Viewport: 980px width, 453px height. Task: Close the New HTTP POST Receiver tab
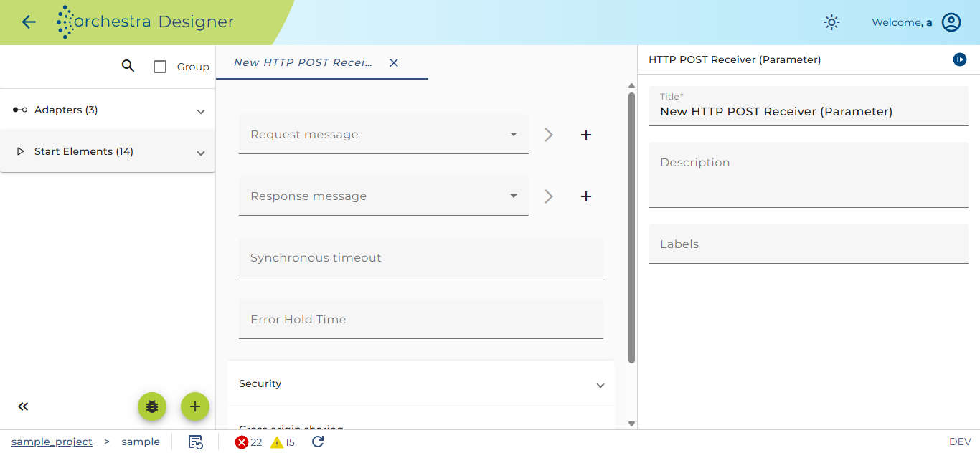coord(394,63)
